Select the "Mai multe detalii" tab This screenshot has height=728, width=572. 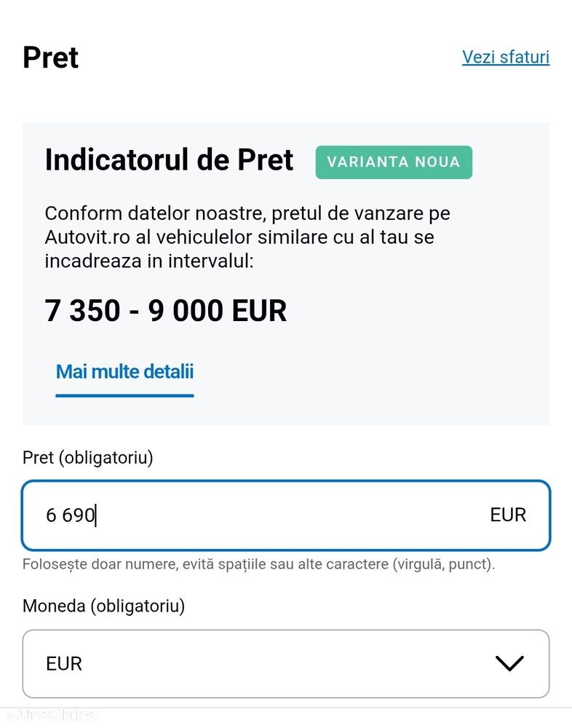pyautogui.click(x=124, y=371)
